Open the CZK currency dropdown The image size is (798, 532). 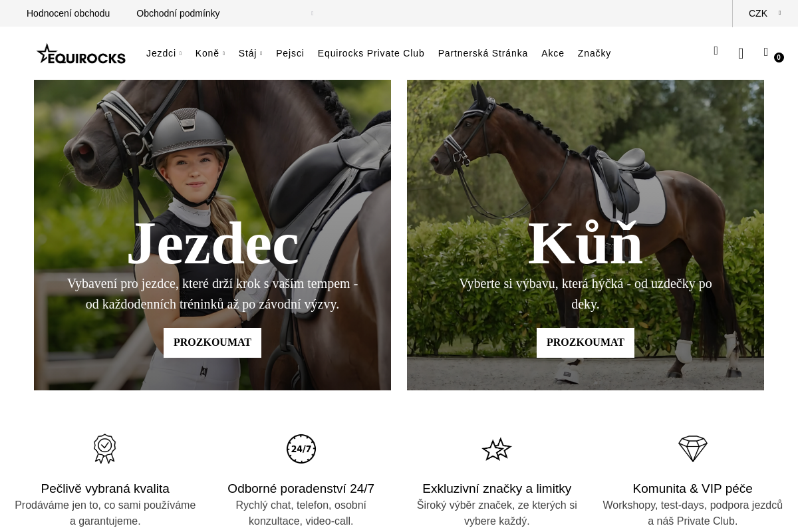pos(765,13)
